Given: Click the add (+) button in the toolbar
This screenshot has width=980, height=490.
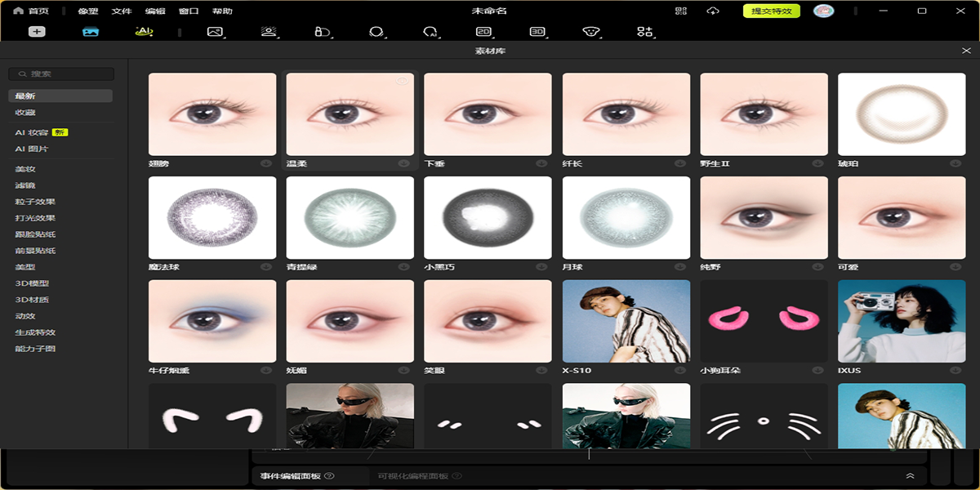Looking at the screenshot, I should tap(37, 32).
